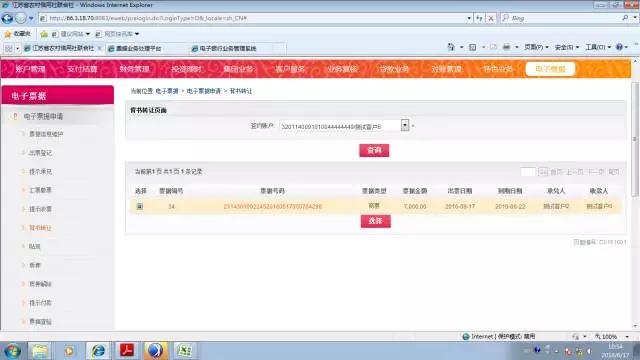
Task: Open 背书转让 in the sidebar
Action: 40,228
